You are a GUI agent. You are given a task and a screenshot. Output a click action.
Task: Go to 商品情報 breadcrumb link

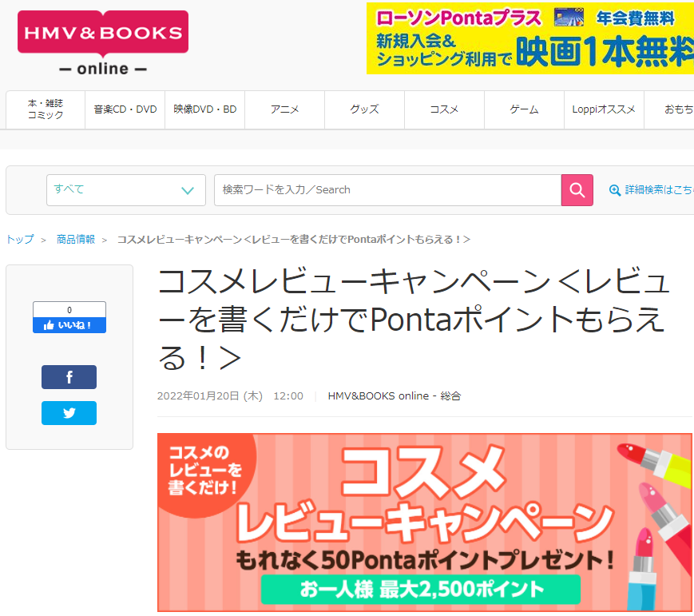coord(76,240)
